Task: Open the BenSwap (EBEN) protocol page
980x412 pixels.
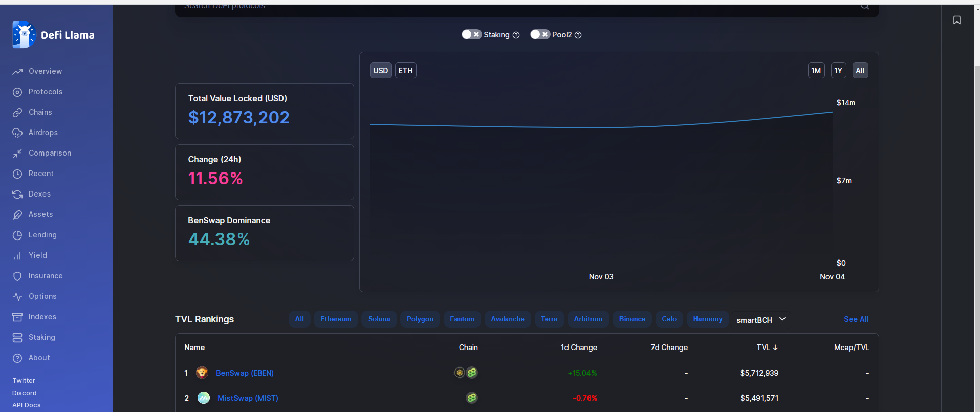Action: coord(245,373)
